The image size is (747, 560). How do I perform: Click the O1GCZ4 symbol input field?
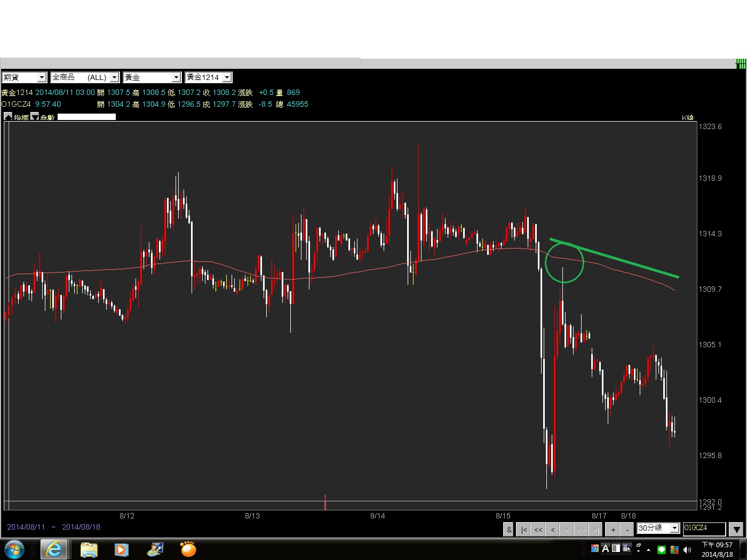click(x=704, y=528)
